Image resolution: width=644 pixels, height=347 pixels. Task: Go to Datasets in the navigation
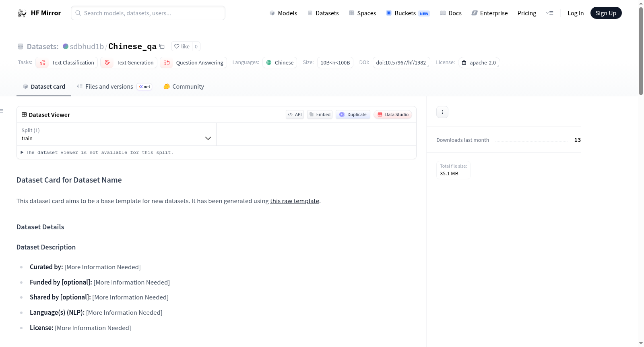coord(323,13)
